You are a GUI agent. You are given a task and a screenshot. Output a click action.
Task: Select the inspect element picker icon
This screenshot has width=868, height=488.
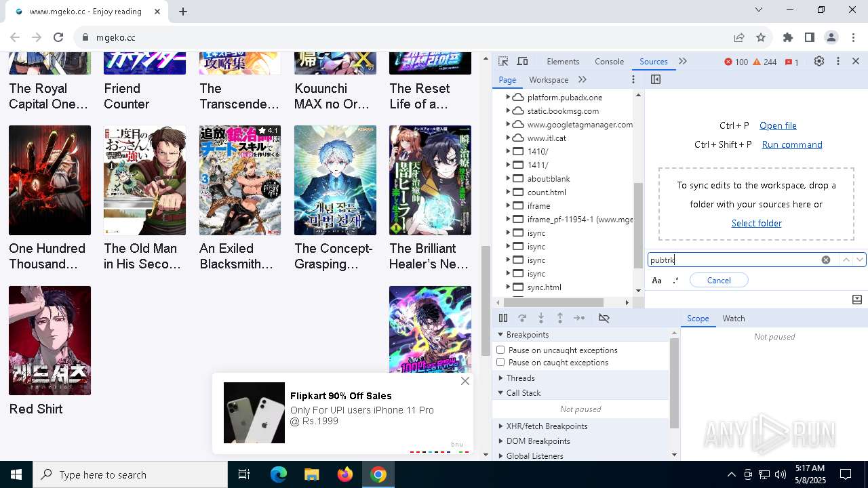pos(503,61)
